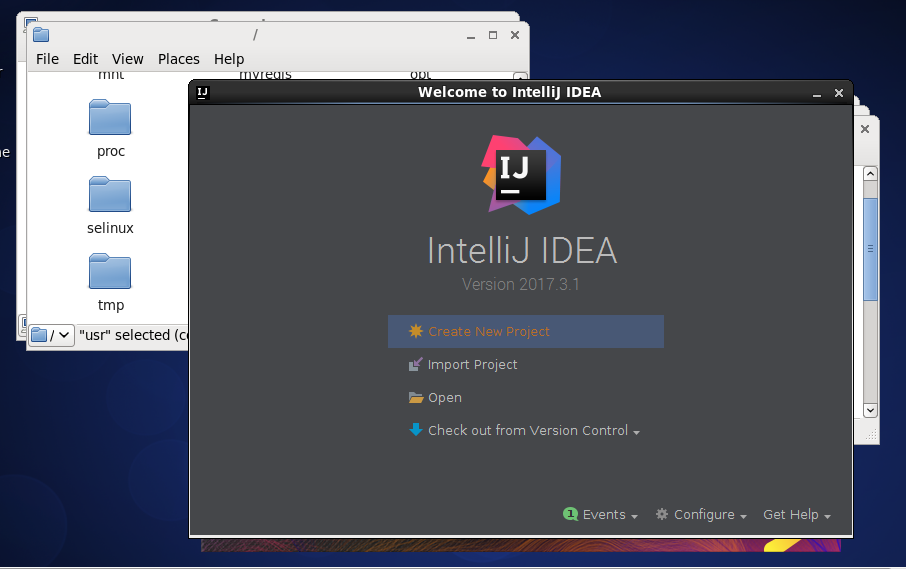Click the IJ icon in title bar
Screen dimensions: 906x569
[203, 92]
